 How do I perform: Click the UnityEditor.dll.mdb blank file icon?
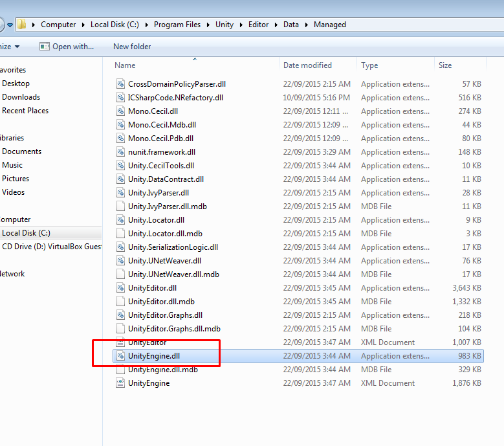tap(120, 301)
